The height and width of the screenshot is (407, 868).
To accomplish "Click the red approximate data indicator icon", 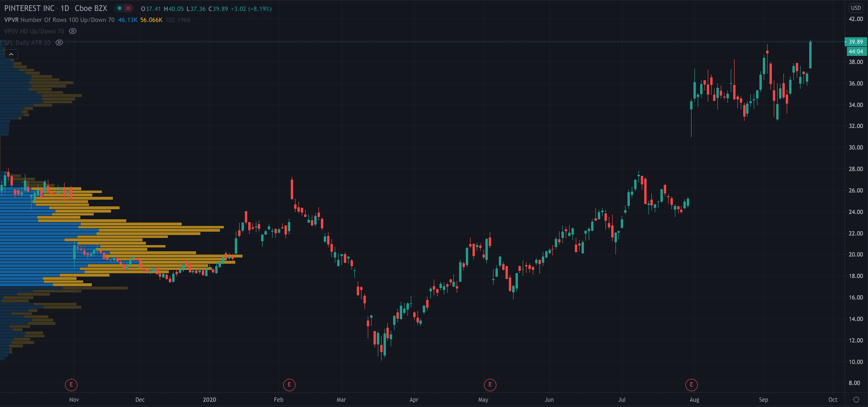I will 128,8.
